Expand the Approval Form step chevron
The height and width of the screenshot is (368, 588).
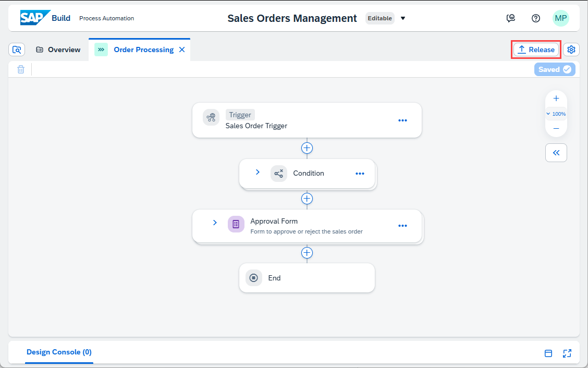click(215, 223)
